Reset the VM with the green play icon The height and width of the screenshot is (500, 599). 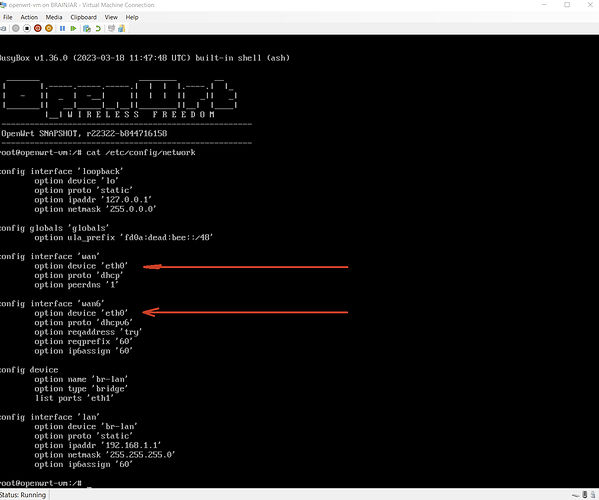click(x=73, y=28)
